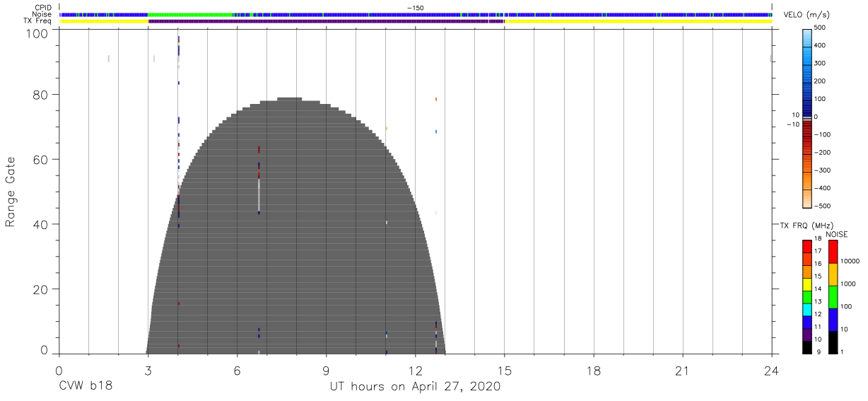Click the green Noise segment in top bar
Image resolution: width=868 pixels, height=401 pixels.
(x=191, y=14)
